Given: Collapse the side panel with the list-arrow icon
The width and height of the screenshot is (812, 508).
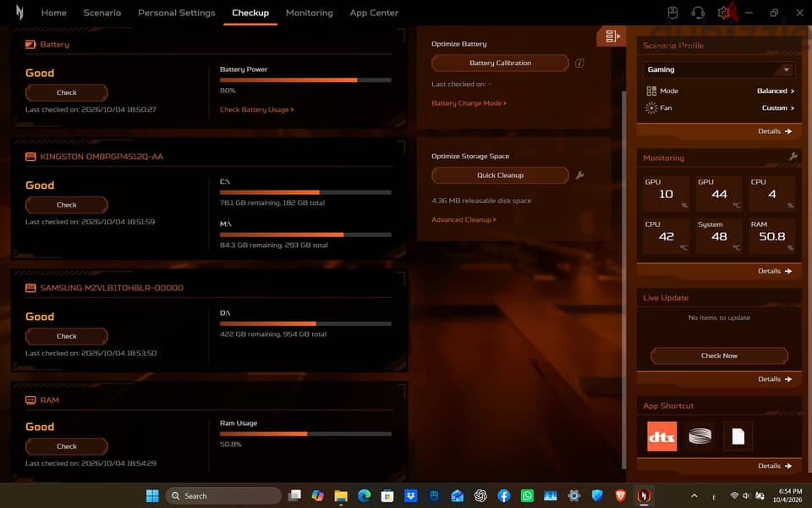Looking at the screenshot, I should pos(612,36).
